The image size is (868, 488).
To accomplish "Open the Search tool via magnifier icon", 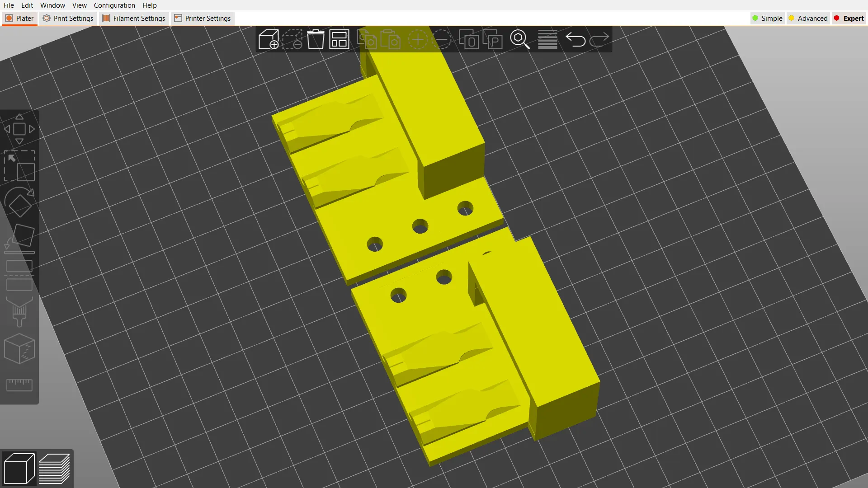I will (519, 40).
